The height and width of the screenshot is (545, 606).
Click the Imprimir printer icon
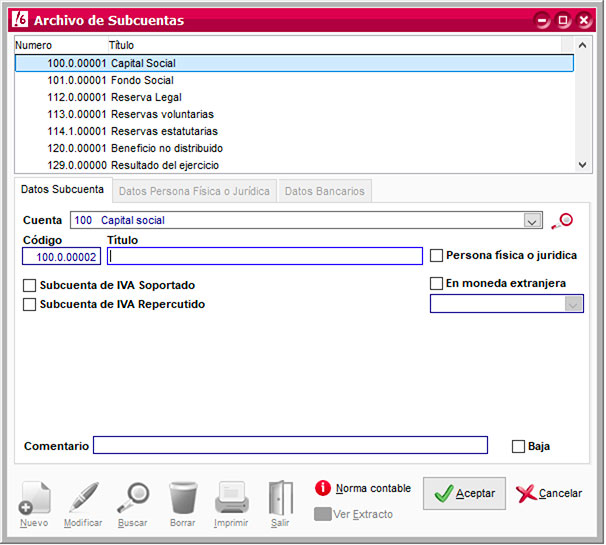coord(231,498)
